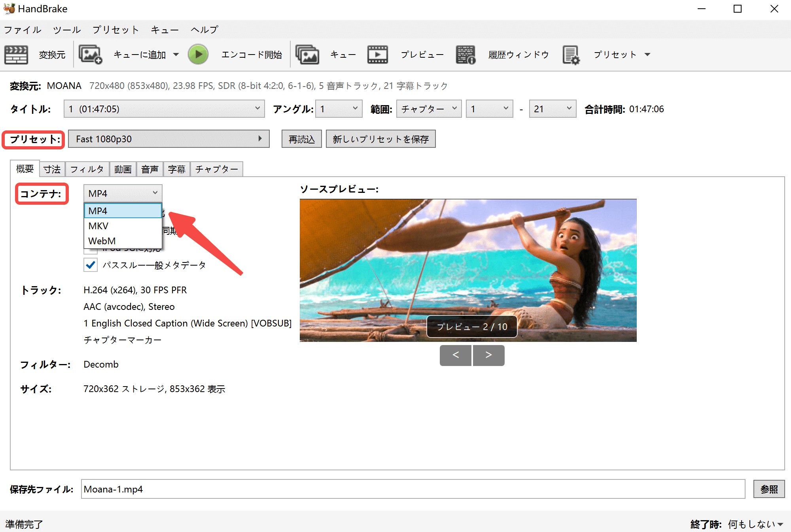791x532 pixels.
Task: Click the 参照 browse button
Action: click(769, 489)
